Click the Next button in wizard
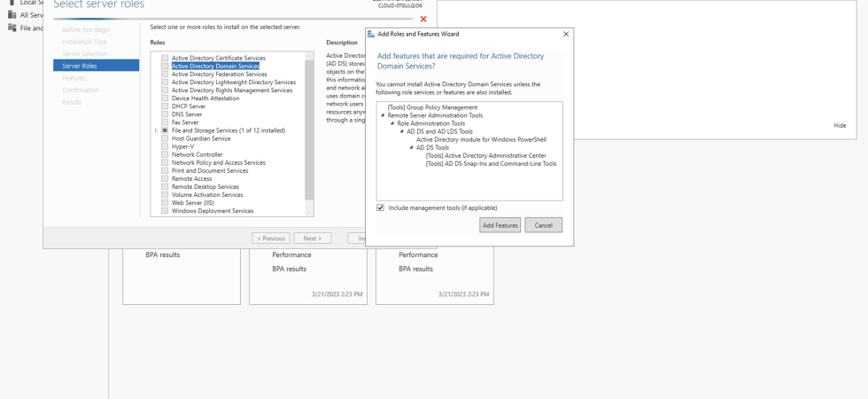This screenshot has width=868, height=399. coord(312,239)
